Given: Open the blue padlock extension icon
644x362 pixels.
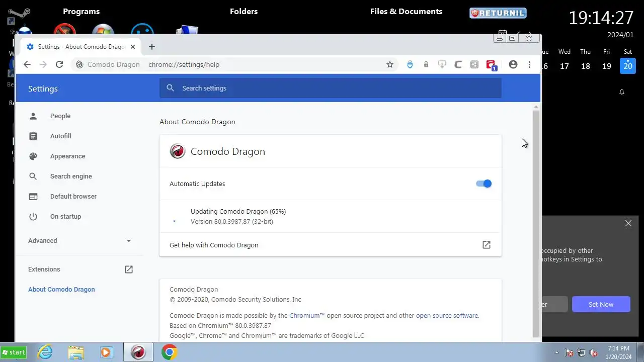Looking at the screenshot, I should tap(410, 64).
